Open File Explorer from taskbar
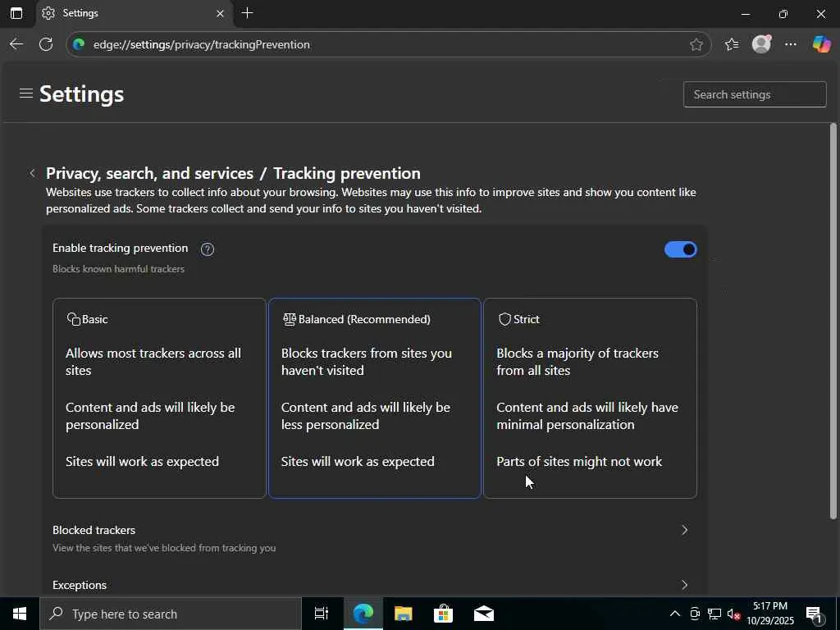Image resolution: width=840 pixels, height=630 pixels. pos(403,614)
